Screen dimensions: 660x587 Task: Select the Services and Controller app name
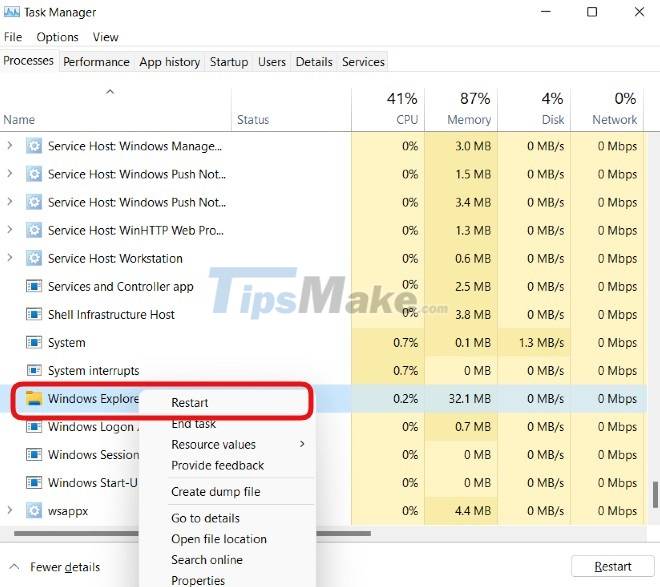[120, 287]
